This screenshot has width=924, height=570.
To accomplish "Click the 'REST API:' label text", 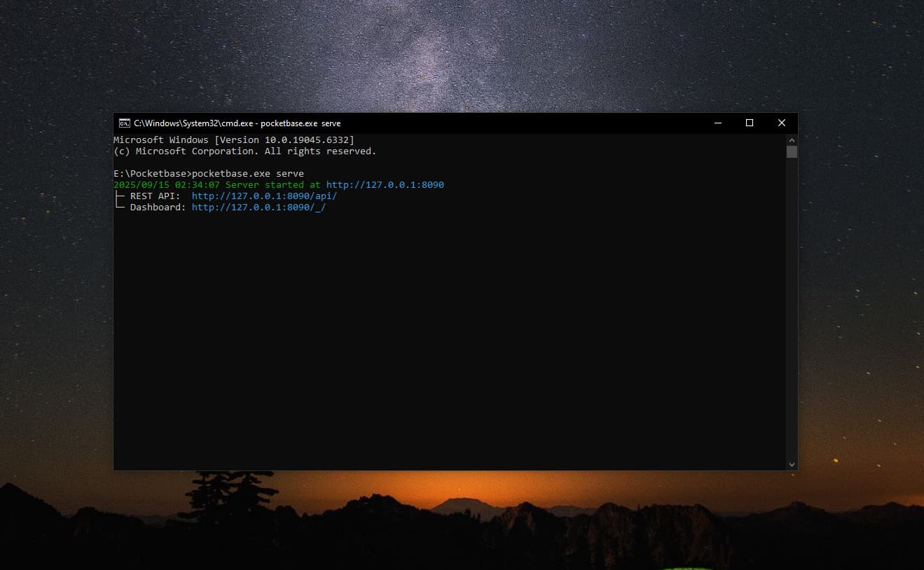I will click(155, 196).
